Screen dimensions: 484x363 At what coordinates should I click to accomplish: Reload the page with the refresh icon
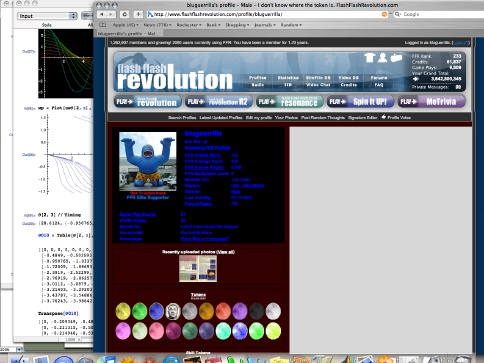pos(125,14)
